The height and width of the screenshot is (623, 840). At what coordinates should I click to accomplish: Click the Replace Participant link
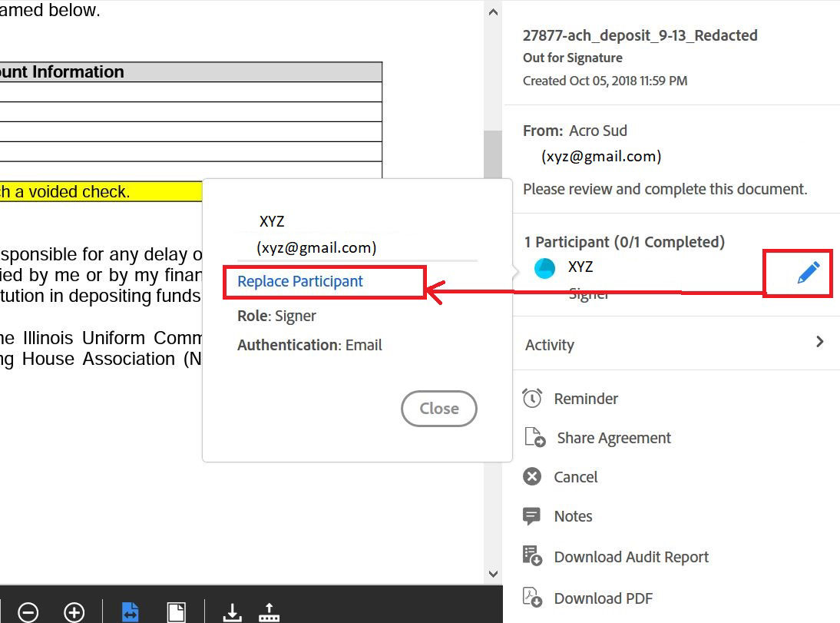coord(300,281)
